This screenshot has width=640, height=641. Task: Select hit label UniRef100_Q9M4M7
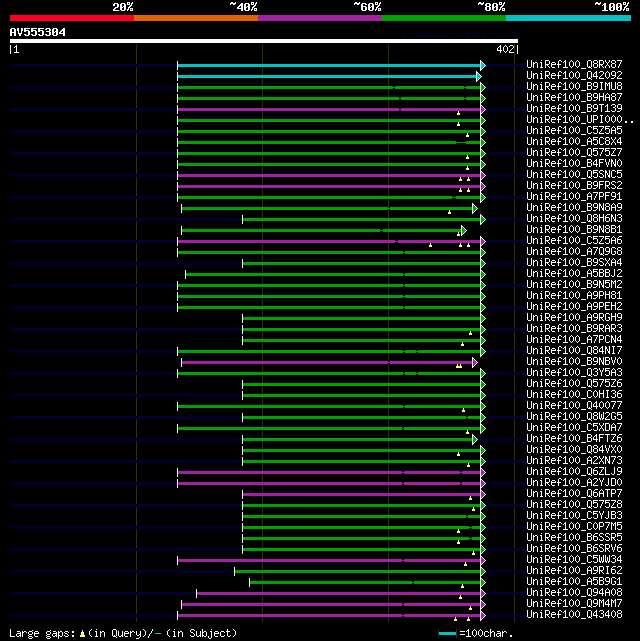[574, 604]
